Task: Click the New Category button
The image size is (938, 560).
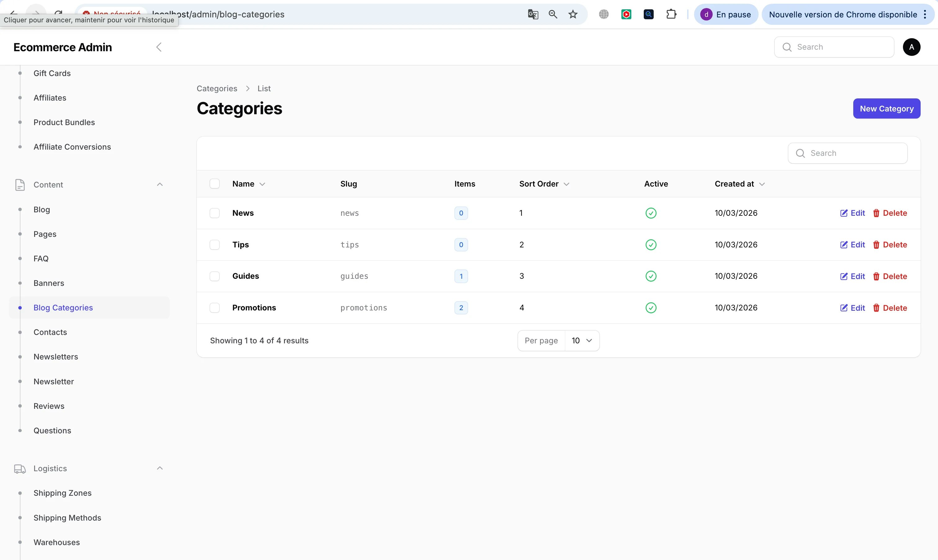Action: click(x=886, y=109)
